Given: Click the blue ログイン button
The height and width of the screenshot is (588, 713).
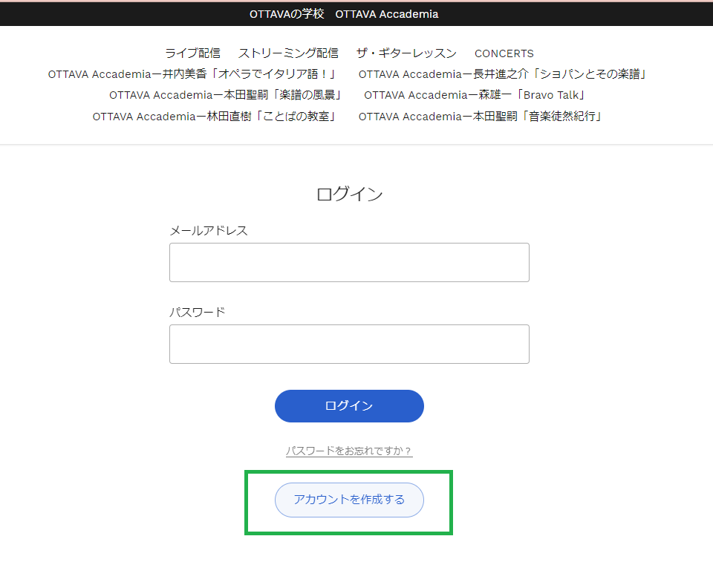Looking at the screenshot, I should (349, 406).
